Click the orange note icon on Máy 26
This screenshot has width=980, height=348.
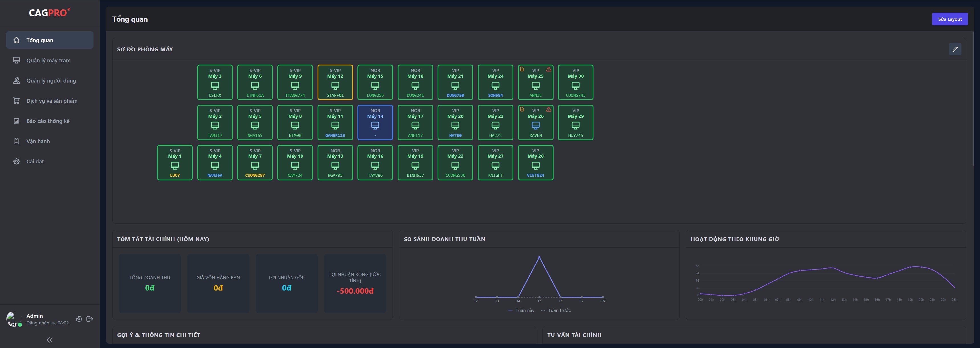(522, 110)
